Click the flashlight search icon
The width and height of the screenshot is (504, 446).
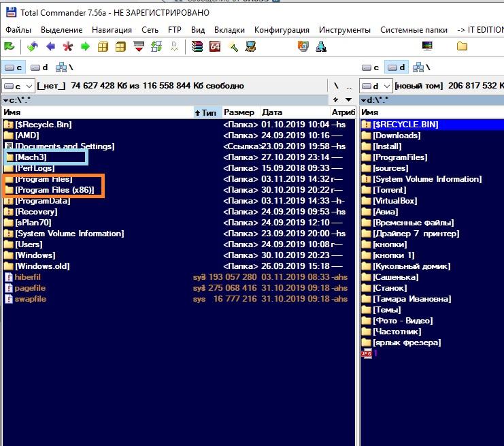click(x=233, y=47)
